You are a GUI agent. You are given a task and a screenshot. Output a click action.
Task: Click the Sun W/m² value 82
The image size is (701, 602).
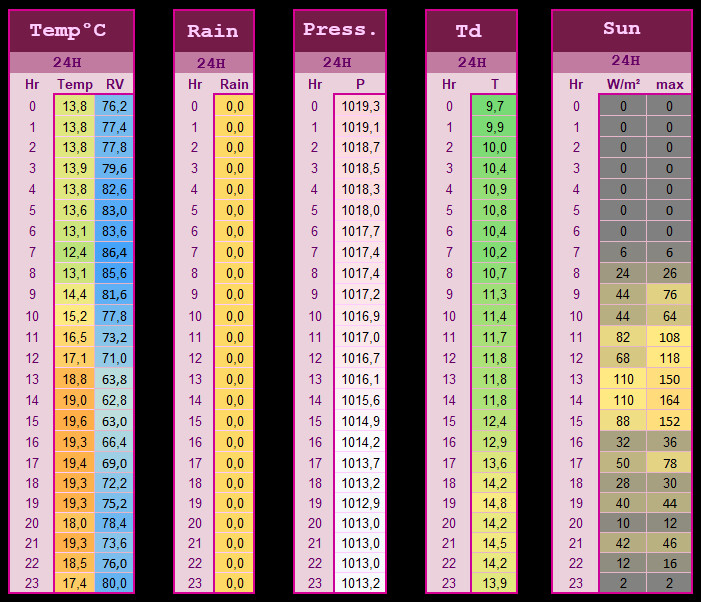click(x=623, y=337)
